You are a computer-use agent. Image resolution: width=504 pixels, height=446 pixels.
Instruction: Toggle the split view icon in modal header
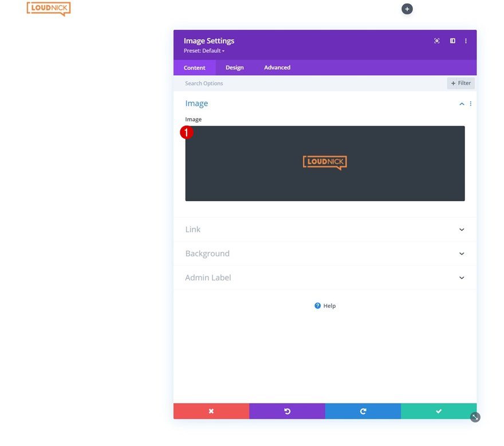point(452,41)
